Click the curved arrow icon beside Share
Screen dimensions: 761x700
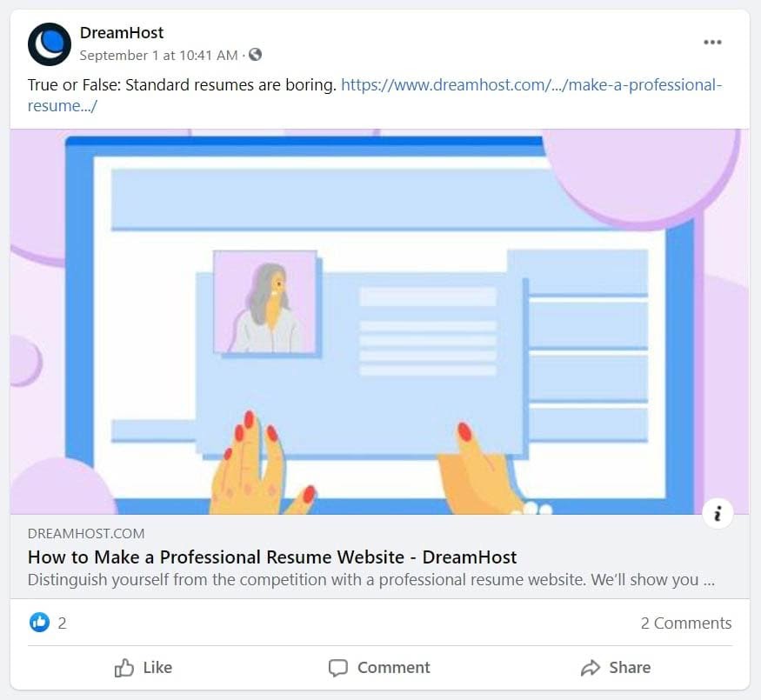coord(591,668)
